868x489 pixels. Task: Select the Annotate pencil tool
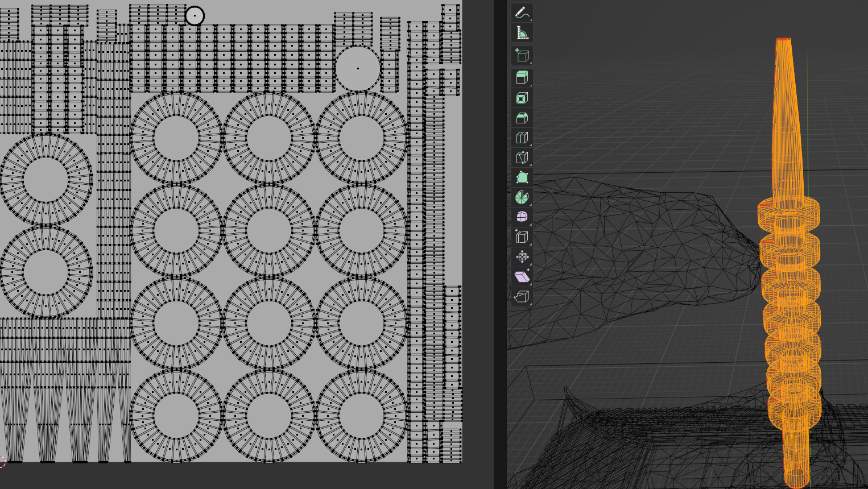point(522,13)
